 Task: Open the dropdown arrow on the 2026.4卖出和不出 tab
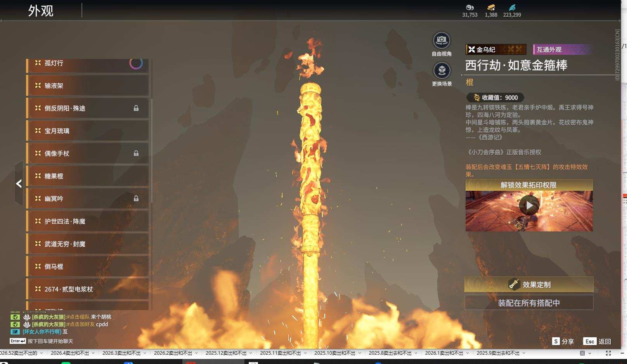coord(93,353)
